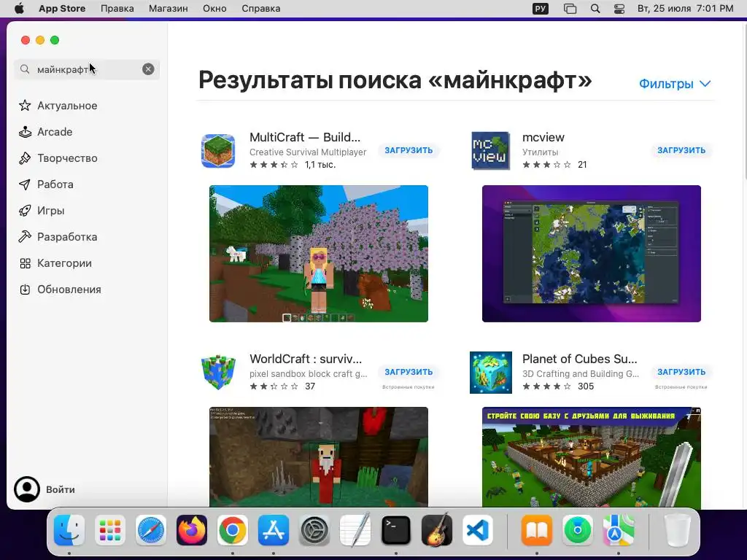
Task: Launch Firefox from the Dock
Action: (192, 530)
